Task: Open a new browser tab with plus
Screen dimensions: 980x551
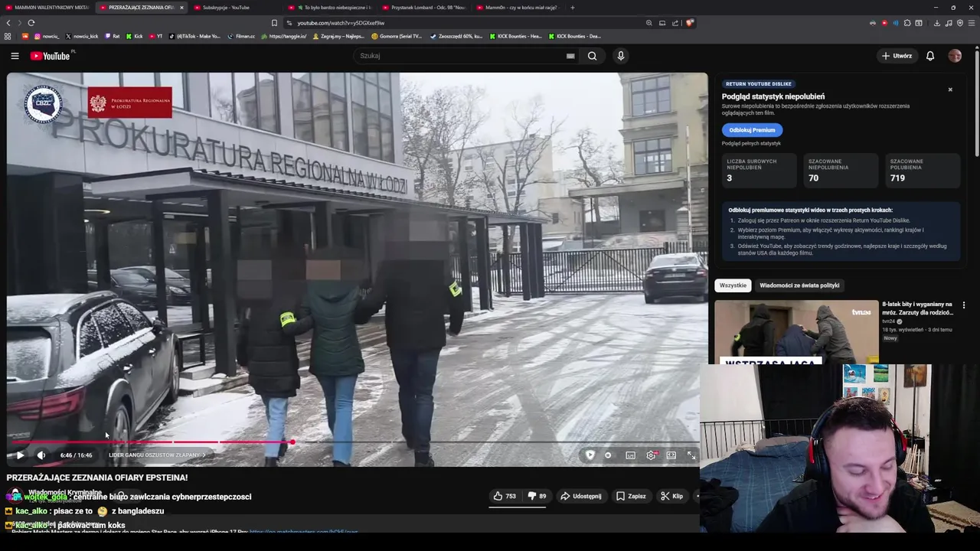Action: pos(572,8)
